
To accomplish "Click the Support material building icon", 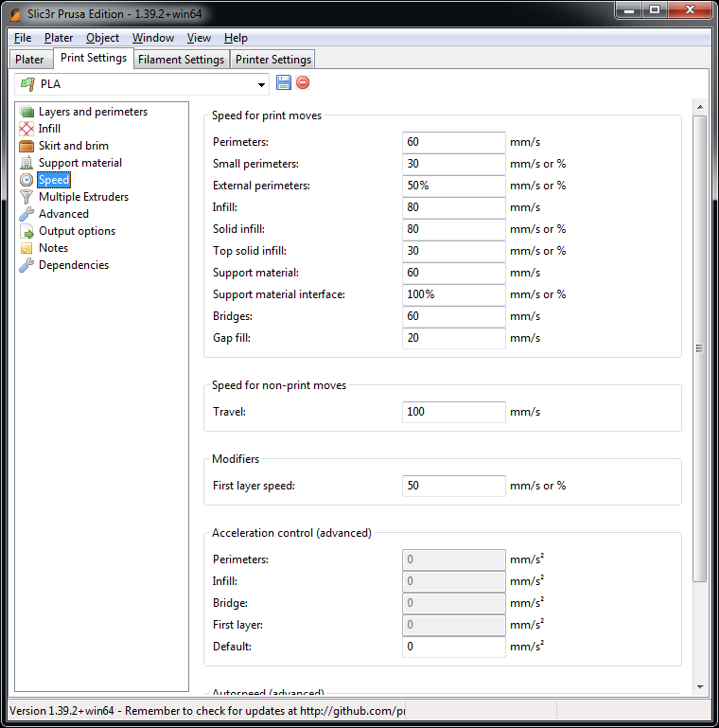I will (x=26, y=163).
